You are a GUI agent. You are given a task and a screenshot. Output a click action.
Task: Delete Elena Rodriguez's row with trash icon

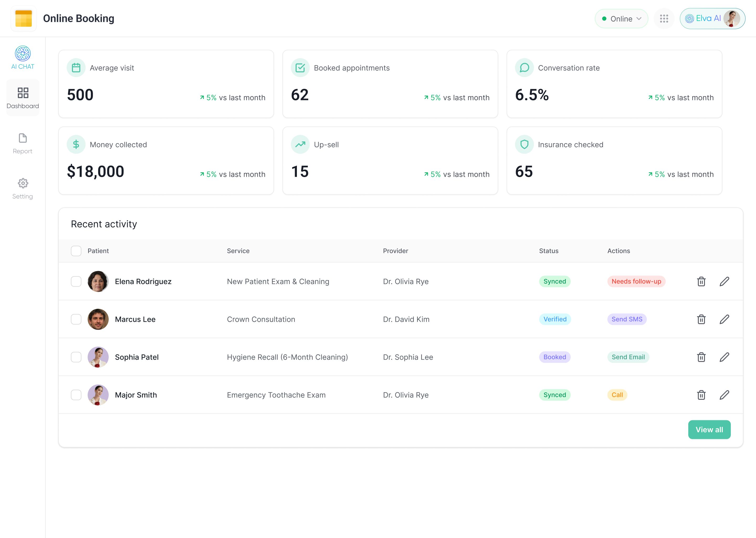[701, 282]
